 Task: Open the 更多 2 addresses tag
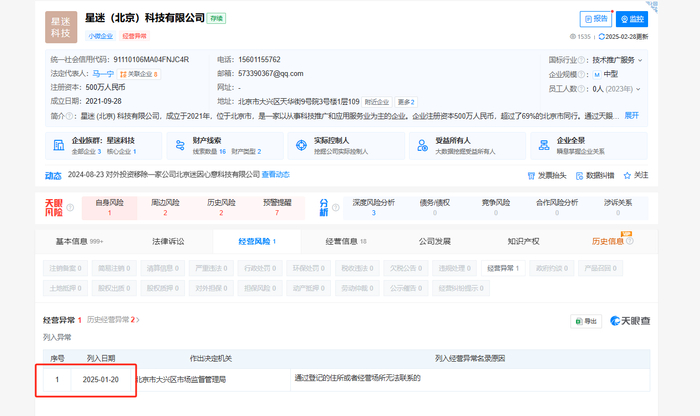pyautogui.click(x=406, y=102)
